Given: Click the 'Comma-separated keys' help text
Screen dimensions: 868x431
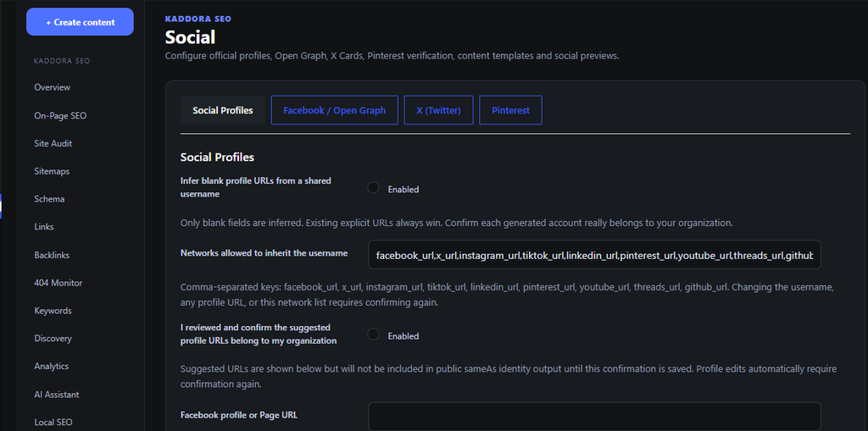Looking at the screenshot, I should tap(507, 296).
